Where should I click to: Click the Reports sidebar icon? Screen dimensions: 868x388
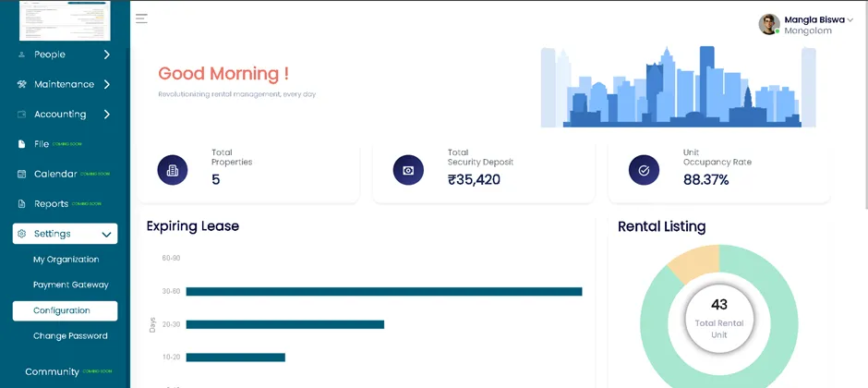(x=21, y=203)
